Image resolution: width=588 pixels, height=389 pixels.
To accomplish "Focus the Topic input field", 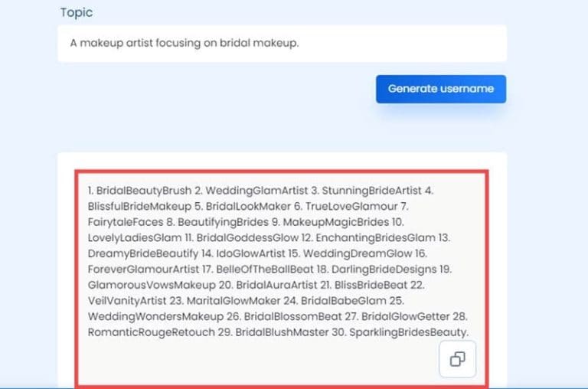I will point(282,43).
